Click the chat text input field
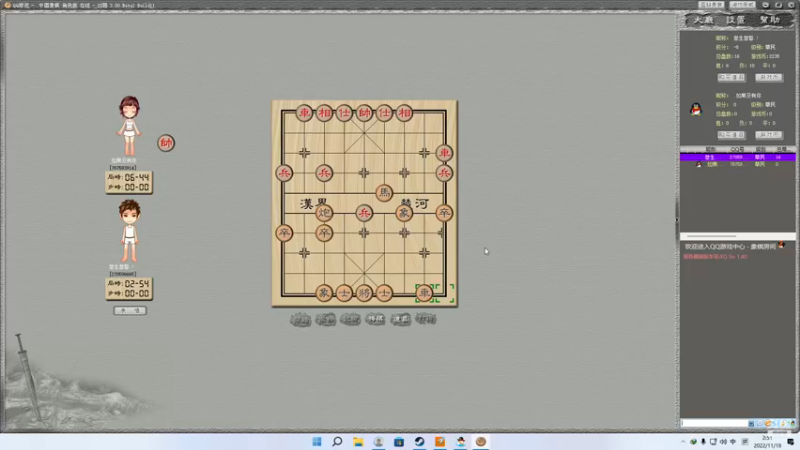800x450 pixels. 714,423
